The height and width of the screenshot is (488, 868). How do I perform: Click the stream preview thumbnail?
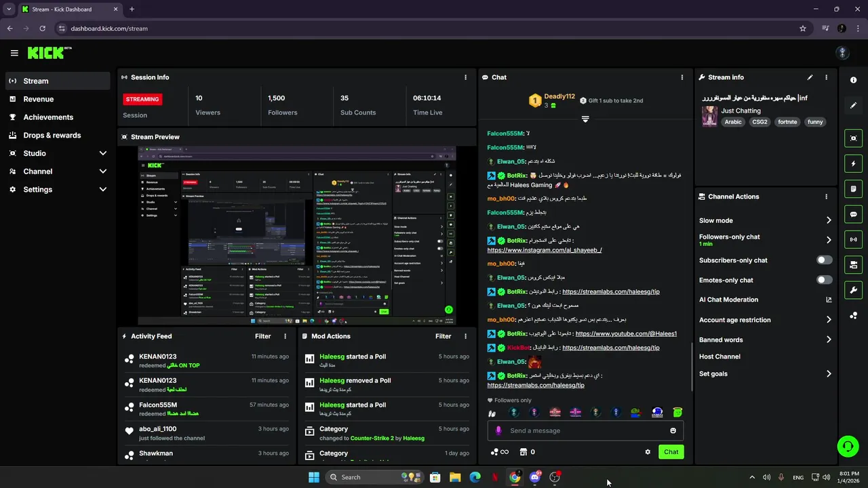(297, 235)
